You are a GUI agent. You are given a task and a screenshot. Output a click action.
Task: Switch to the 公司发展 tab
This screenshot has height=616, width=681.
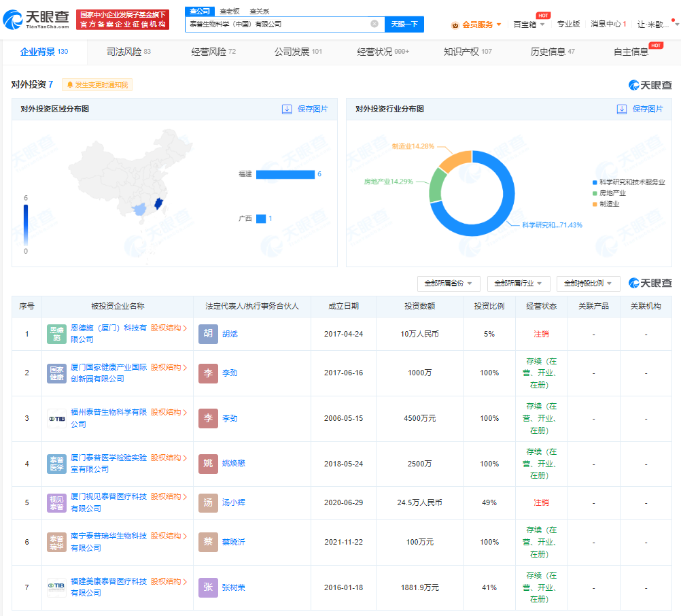[x=298, y=52]
